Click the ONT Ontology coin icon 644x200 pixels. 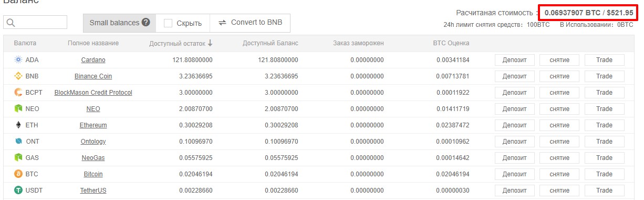18,142
